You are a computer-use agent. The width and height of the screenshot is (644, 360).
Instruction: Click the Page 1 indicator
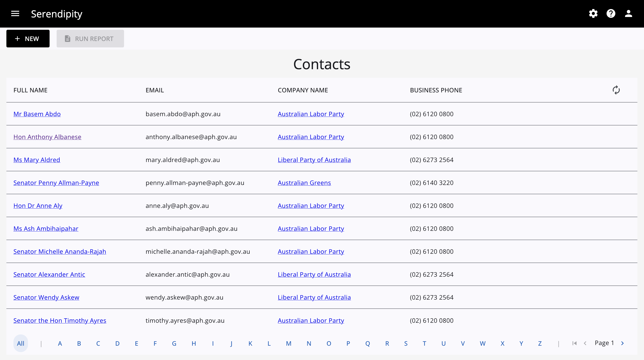point(604,343)
